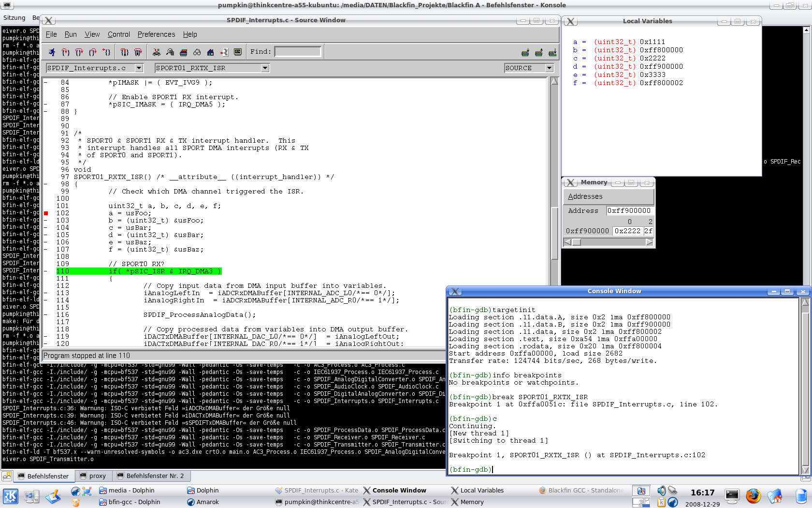Open Watch Expressions glasses icon
Viewport: 812px width, 508px height.
click(x=197, y=52)
